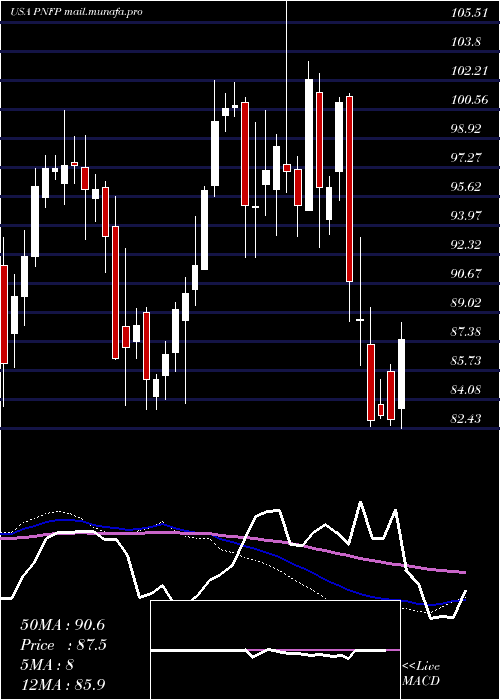500x700 pixels.
Task: Click the '<<Live MACD' label
Action: point(421,674)
